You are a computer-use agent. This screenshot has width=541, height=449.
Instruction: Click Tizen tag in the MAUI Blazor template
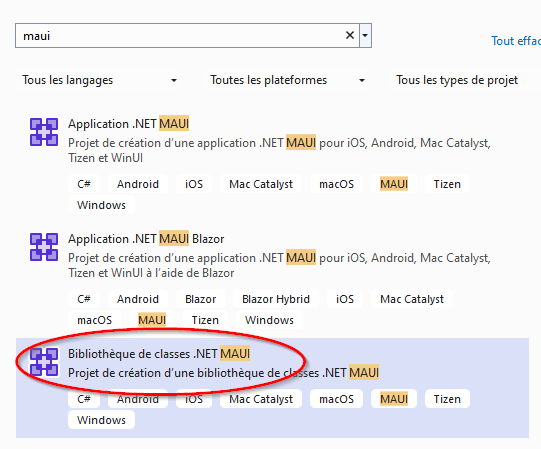pyautogui.click(x=205, y=320)
